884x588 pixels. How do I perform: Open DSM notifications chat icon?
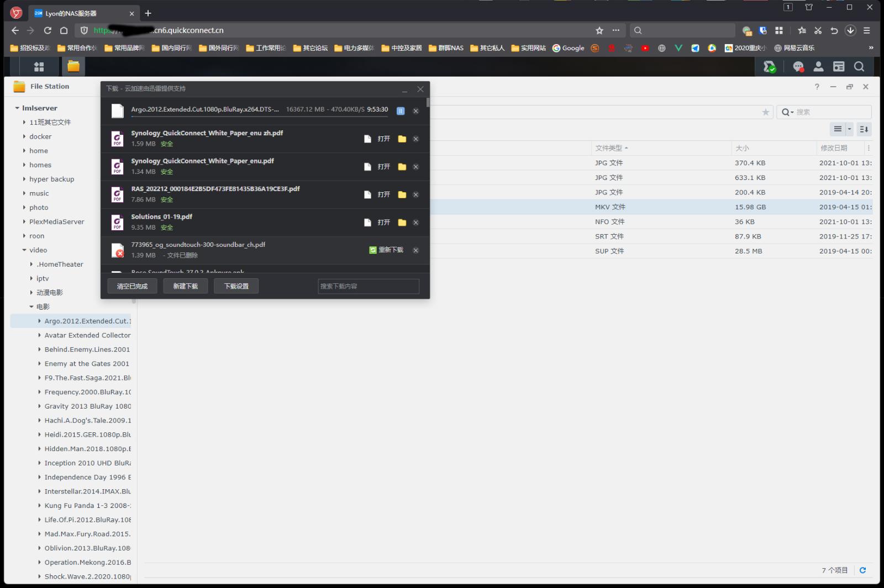[798, 67]
